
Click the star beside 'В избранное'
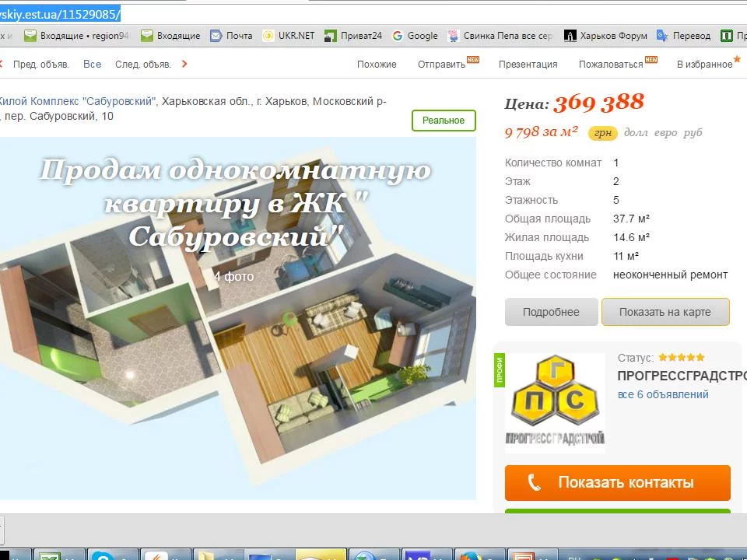point(737,59)
